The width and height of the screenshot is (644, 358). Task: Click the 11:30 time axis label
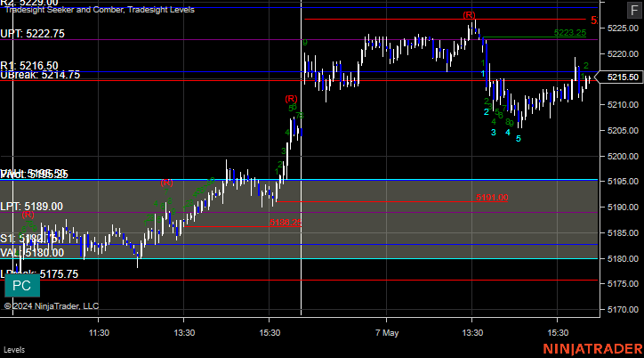coord(99,333)
